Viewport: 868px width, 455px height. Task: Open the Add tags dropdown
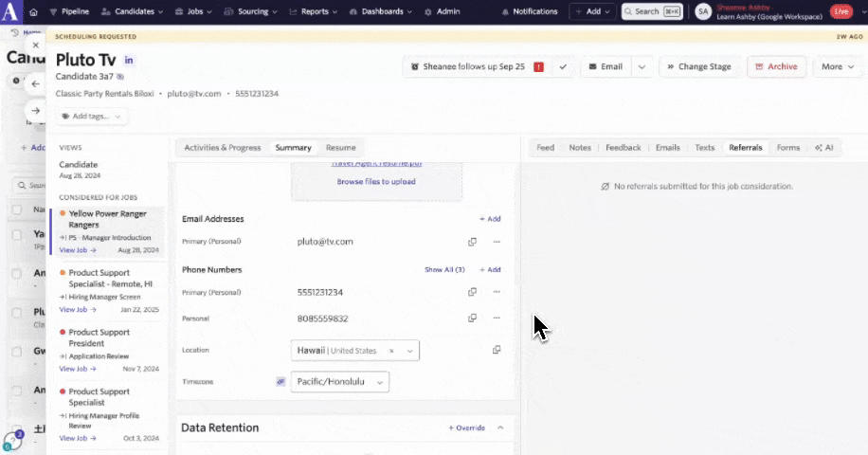tap(91, 117)
